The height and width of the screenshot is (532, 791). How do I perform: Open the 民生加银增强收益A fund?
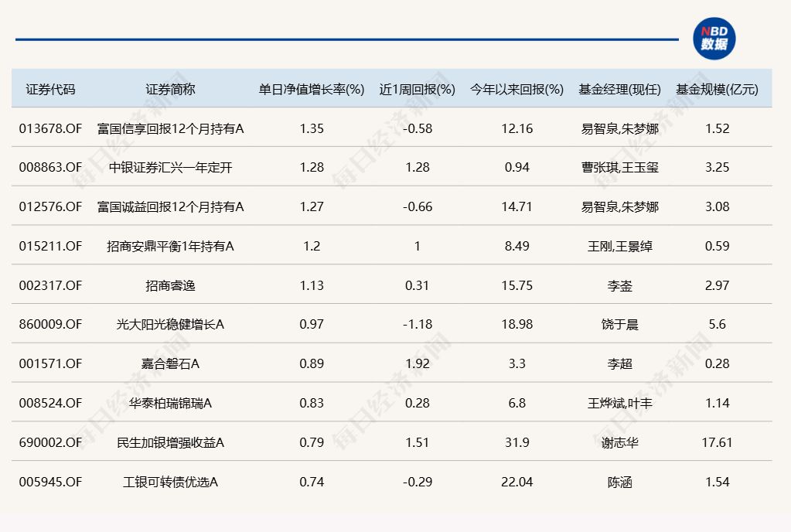coord(170,442)
